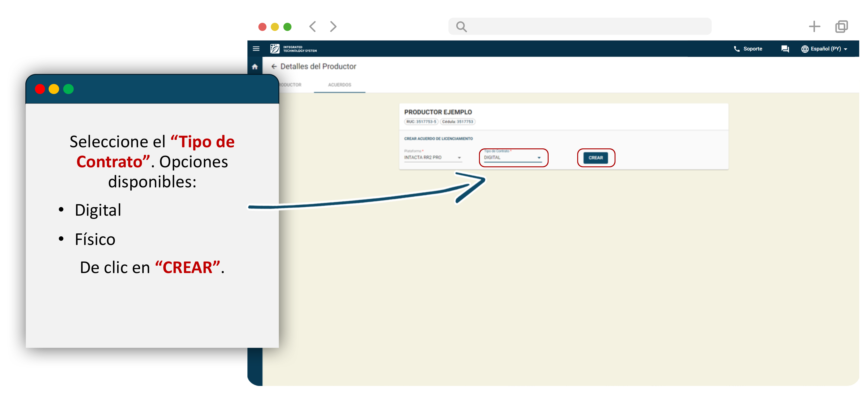This screenshot has height=394, width=868.
Task: Switch to the ACUERDOS tab
Action: [x=339, y=85]
